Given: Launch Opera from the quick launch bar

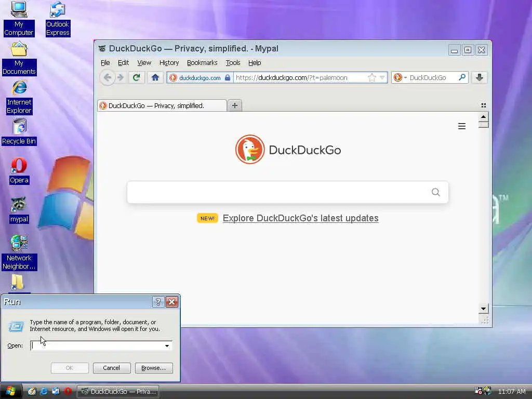Looking at the screenshot, I should point(68,391).
